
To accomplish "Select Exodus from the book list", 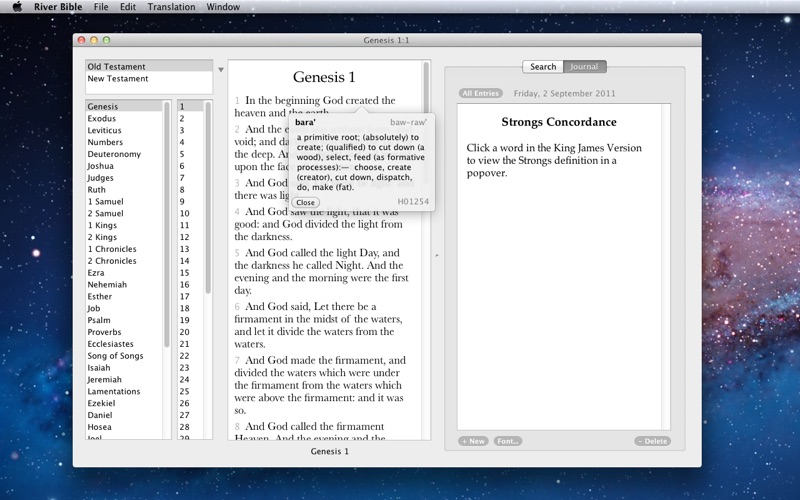I will tap(101, 119).
